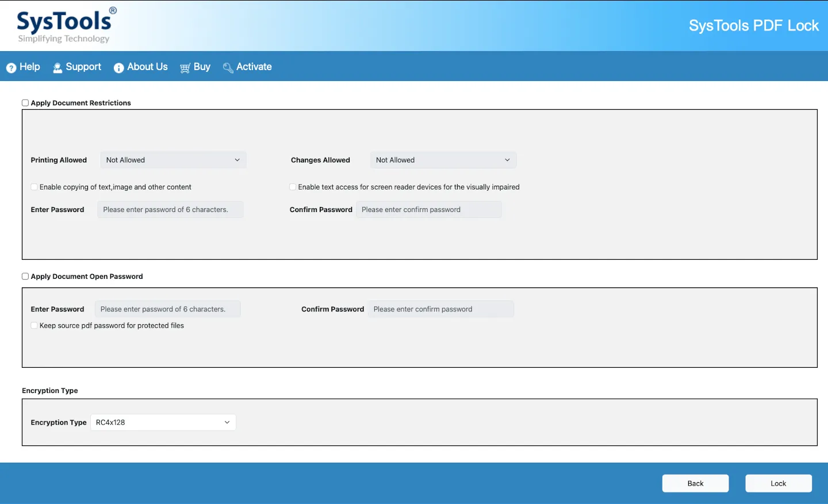Image resolution: width=828 pixels, height=504 pixels.
Task: Click the Back button
Action: [695, 483]
